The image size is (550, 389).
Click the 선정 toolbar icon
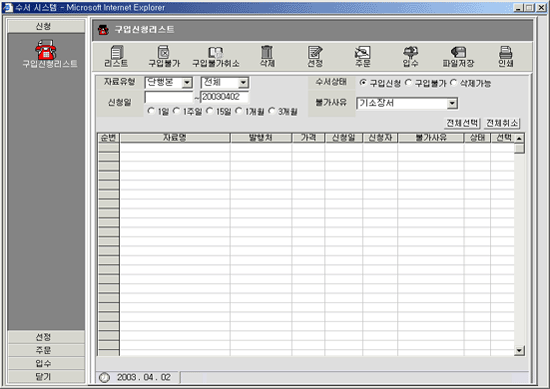[x=315, y=56]
